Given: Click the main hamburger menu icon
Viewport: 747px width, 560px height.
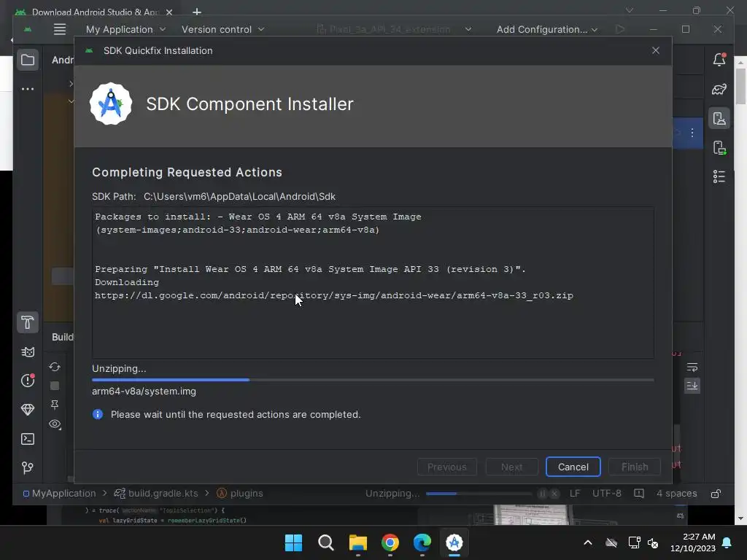Looking at the screenshot, I should click(60, 29).
